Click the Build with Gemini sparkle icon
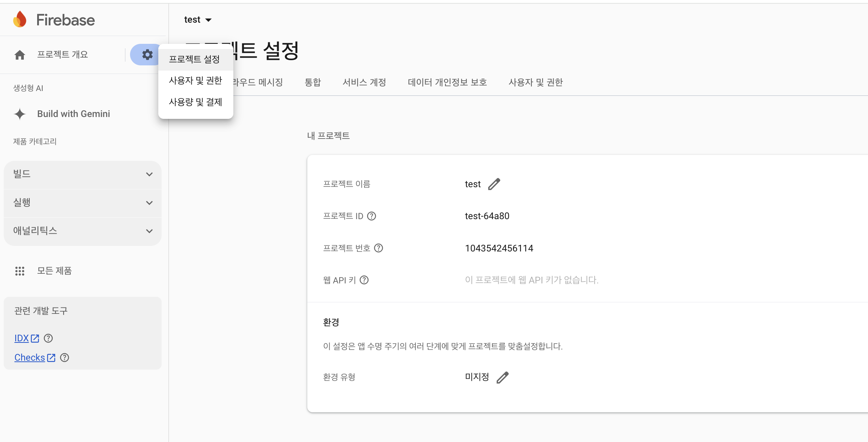Image resolution: width=868 pixels, height=442 pixels. [x=20, y=114]
